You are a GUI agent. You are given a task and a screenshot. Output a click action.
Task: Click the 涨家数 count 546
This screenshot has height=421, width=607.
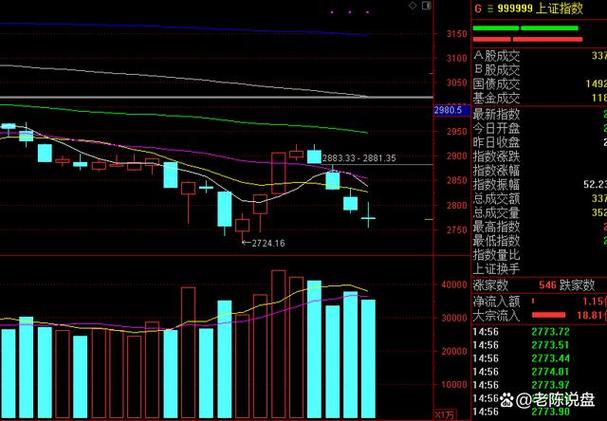click(546, 285)
